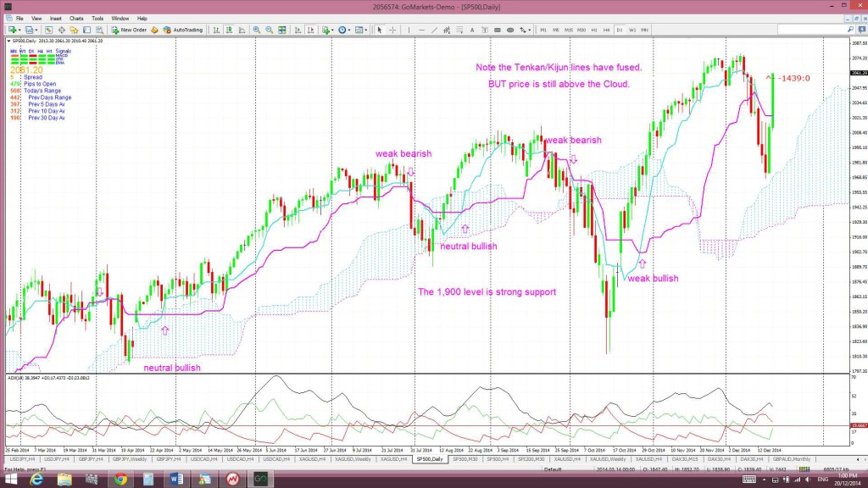This screenshot has width=868, height=488.
Task: Draw a horizontal line tool
Action: (422, 30)
